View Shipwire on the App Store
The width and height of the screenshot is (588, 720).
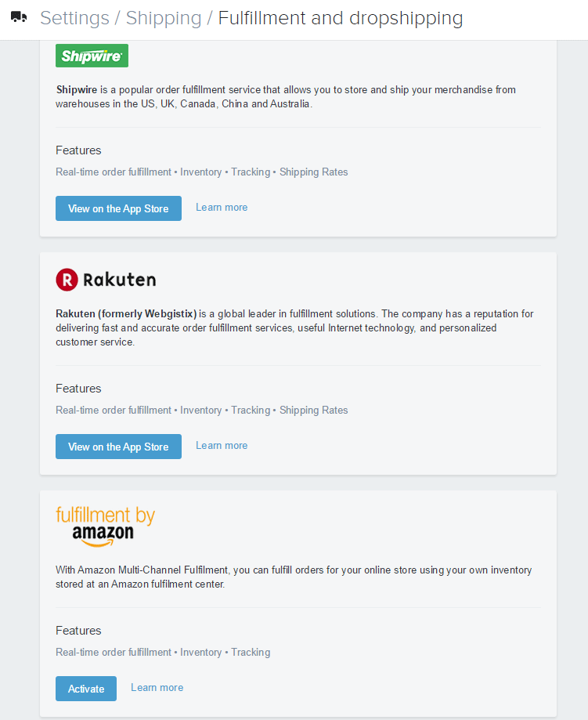[x=118, y=208]
